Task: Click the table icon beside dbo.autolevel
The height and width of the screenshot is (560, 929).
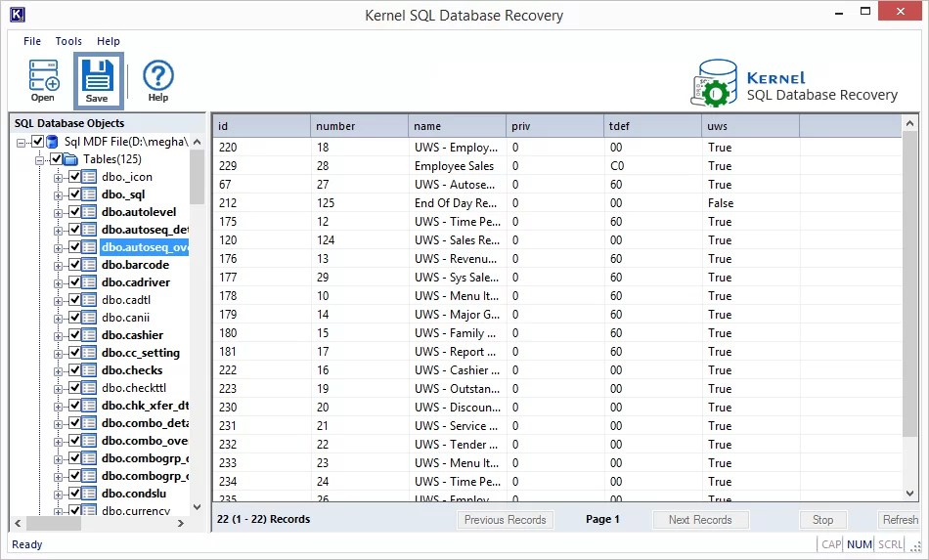Action: pos(89,212)
